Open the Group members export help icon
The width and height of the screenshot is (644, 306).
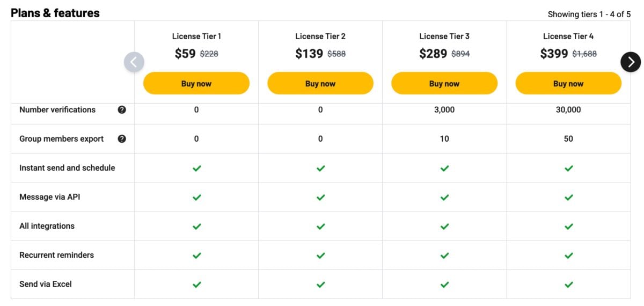(122, 139)
